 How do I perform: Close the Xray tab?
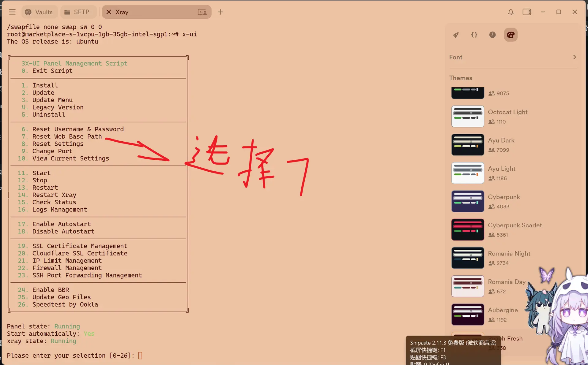[x=108, y=12]
